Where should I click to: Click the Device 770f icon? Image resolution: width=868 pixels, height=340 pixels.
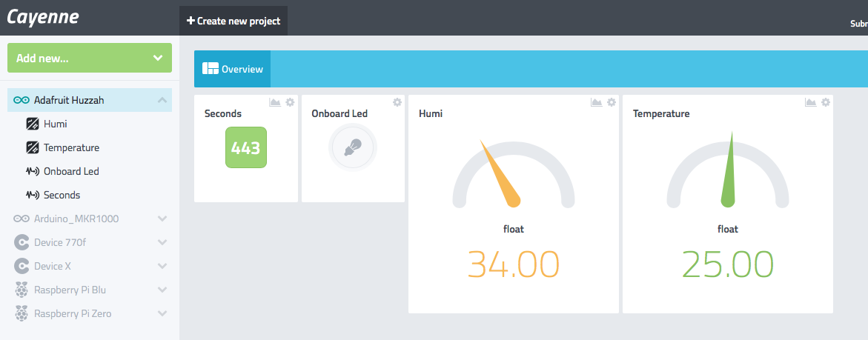click(21, 242)
